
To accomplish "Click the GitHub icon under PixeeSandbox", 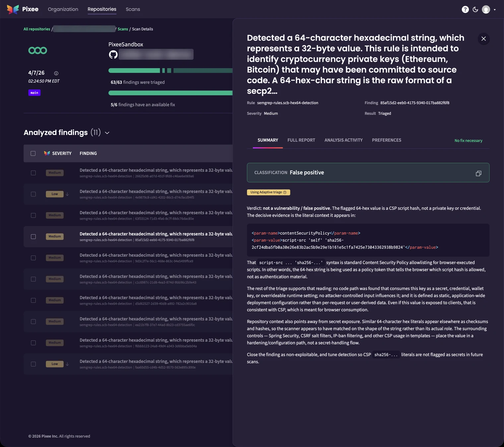I will 113,54.
